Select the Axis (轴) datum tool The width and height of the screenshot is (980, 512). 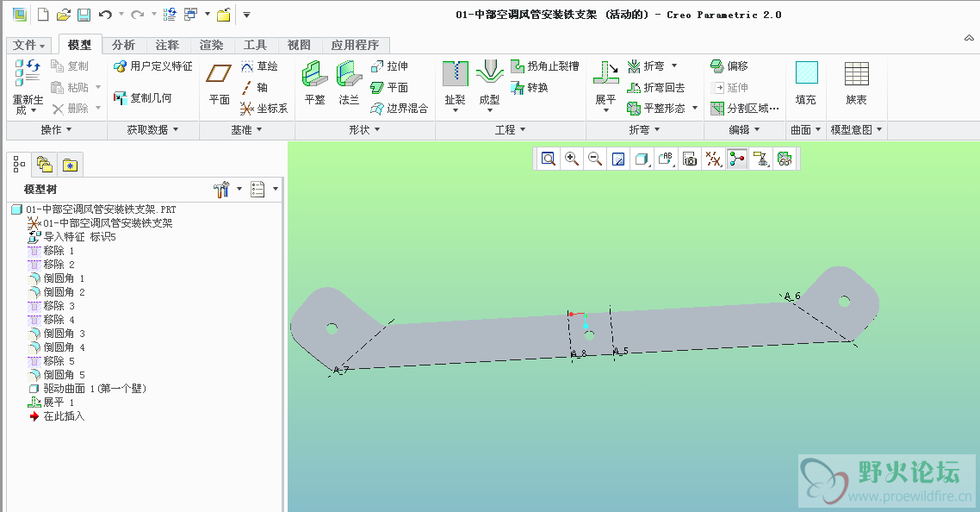pos(254,88)
